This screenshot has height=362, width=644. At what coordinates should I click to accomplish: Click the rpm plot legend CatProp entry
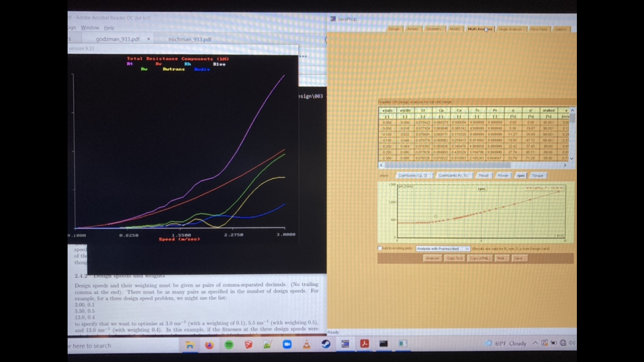545,187
